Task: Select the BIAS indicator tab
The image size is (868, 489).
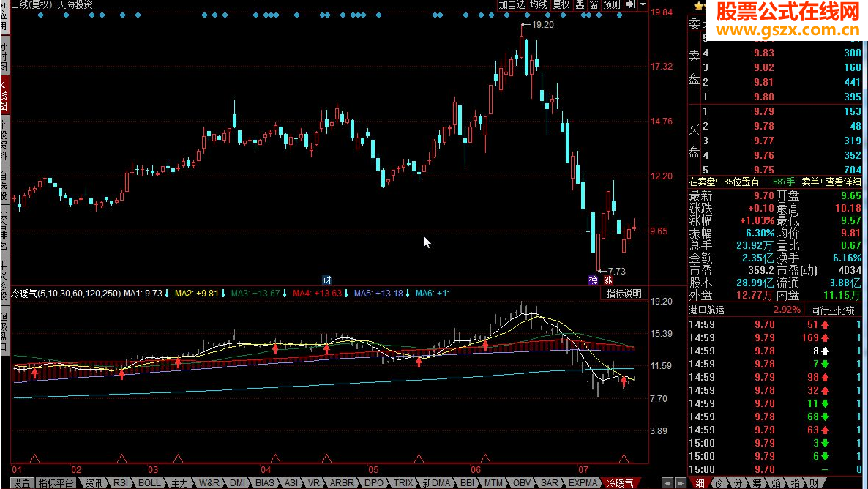Action: click(x=265, y=483)
